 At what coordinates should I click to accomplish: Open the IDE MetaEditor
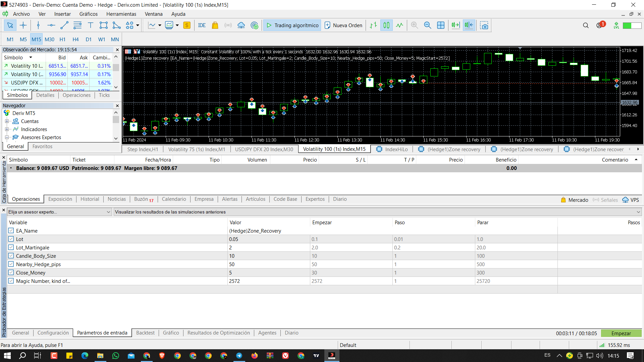point(202,25)
